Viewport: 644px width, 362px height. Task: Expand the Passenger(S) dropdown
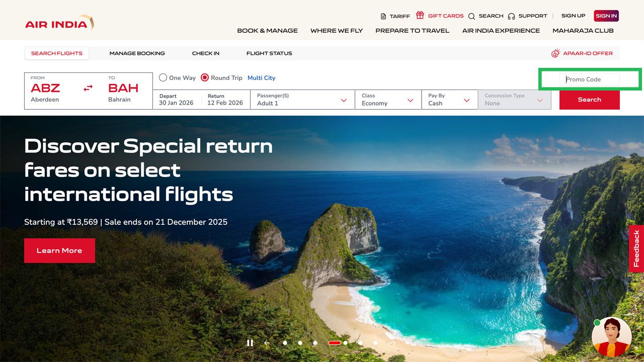pos(302,100)
